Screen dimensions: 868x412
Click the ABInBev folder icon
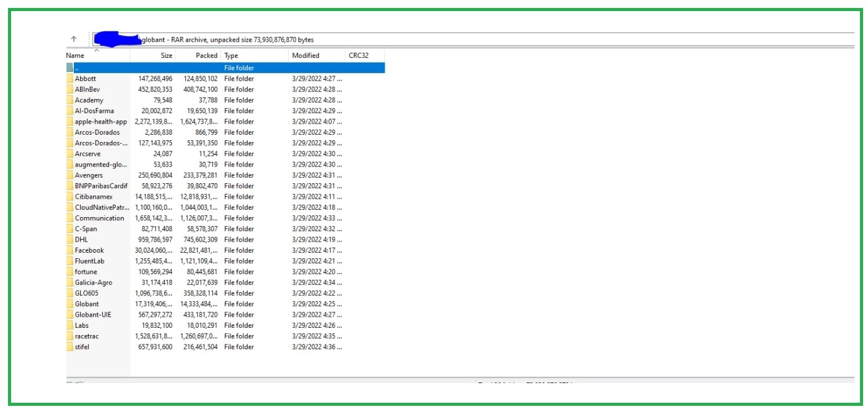click(x=70, y=89)
